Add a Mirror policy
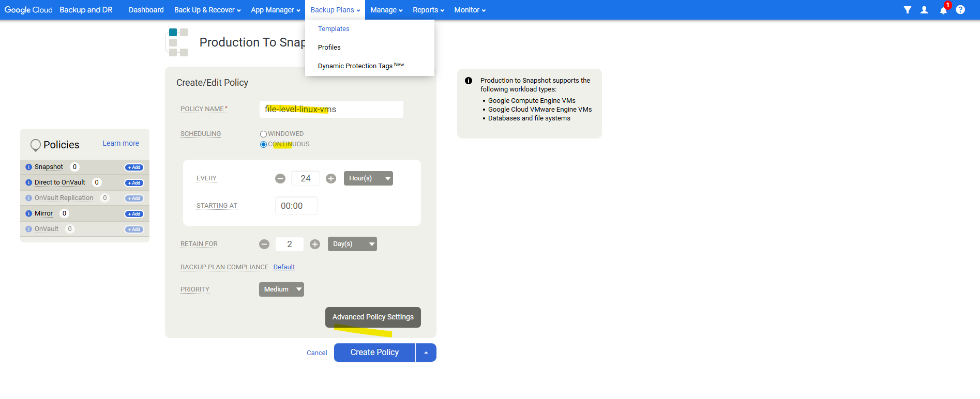The width and height of the screenshot is (980, 399). 134,214
